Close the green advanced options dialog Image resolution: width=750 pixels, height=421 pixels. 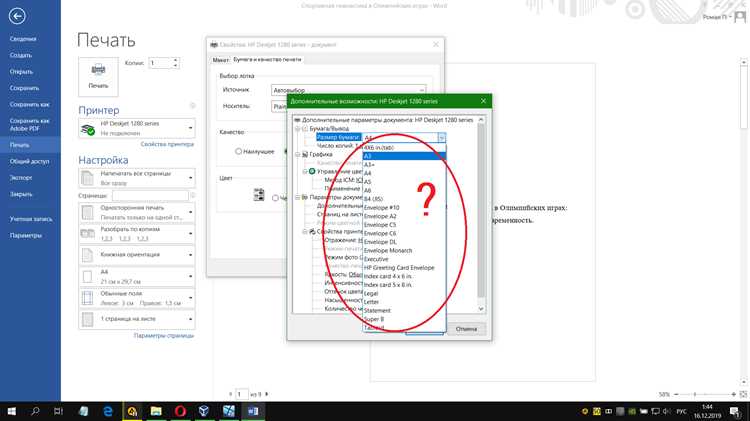coord(483,101)
